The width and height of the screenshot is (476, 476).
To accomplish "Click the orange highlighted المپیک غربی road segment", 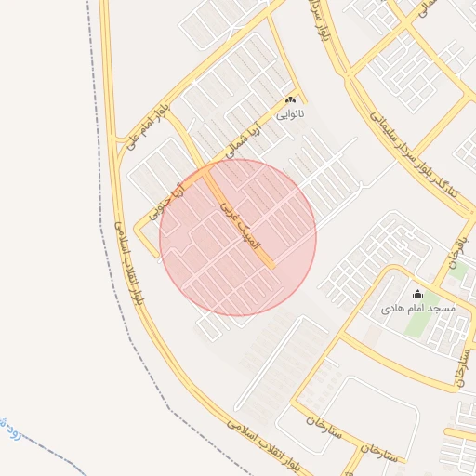I will click(x=239, y=217).
